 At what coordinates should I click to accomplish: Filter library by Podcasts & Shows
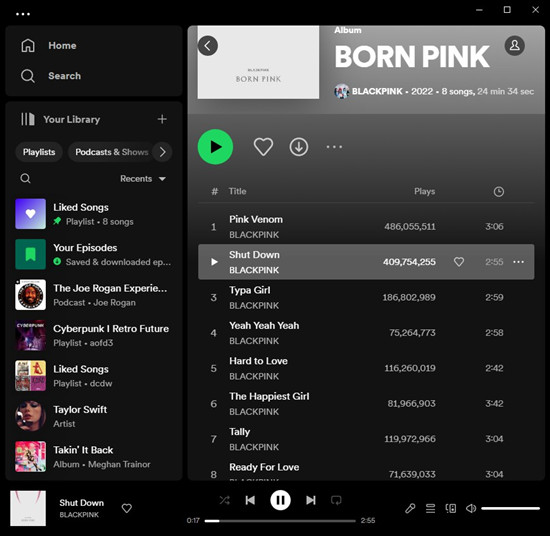point(112,152)
